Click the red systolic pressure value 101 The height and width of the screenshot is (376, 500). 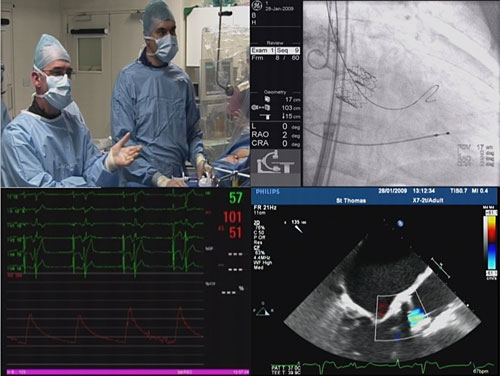click(x=232, y=217)
